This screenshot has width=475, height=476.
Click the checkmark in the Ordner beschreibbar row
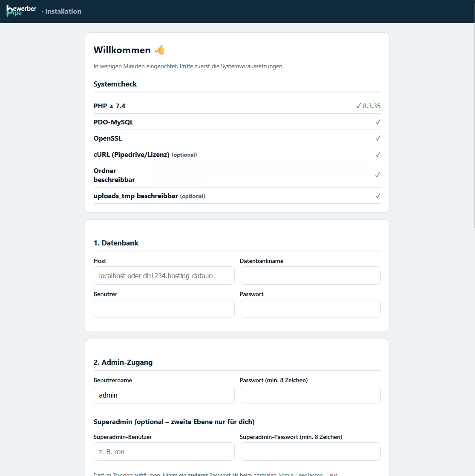coord(378,175)
